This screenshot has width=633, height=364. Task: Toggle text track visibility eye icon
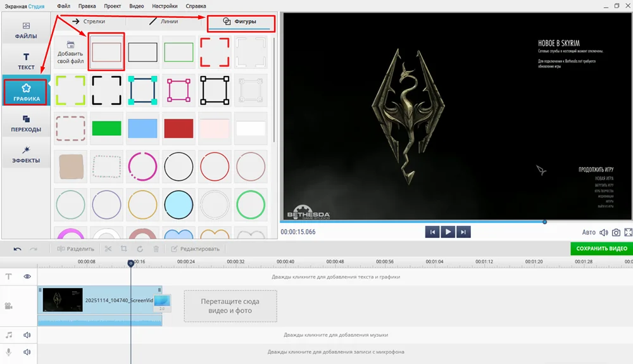27,277
